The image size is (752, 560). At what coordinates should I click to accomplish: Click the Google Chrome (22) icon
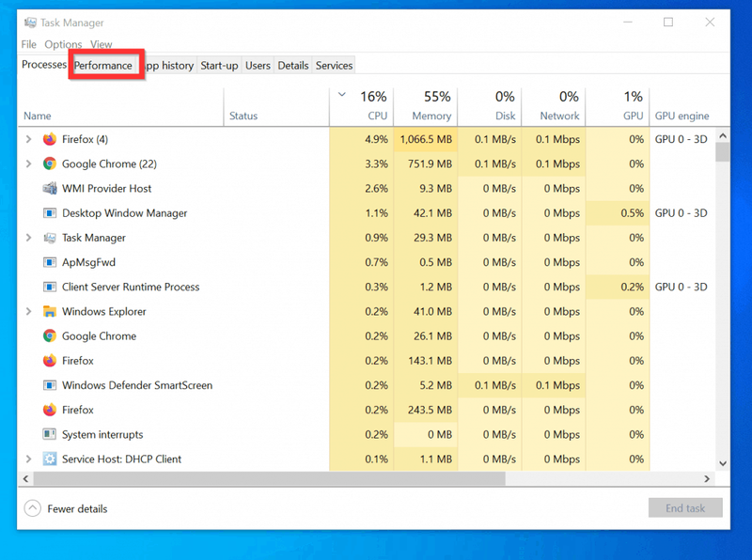point(50,164)
